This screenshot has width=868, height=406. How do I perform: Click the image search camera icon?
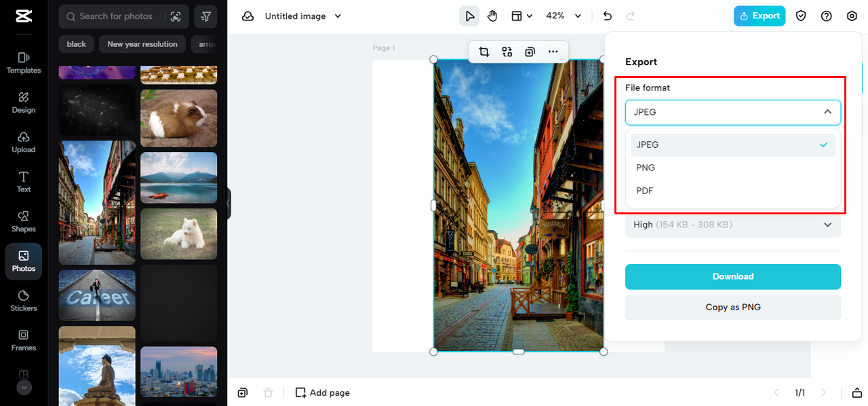(176, 16)
